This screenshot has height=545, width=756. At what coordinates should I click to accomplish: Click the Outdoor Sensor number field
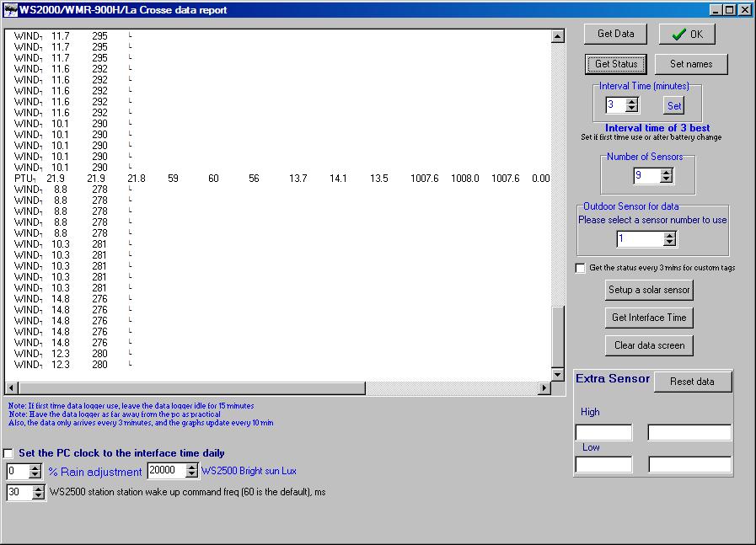point(641,238)
